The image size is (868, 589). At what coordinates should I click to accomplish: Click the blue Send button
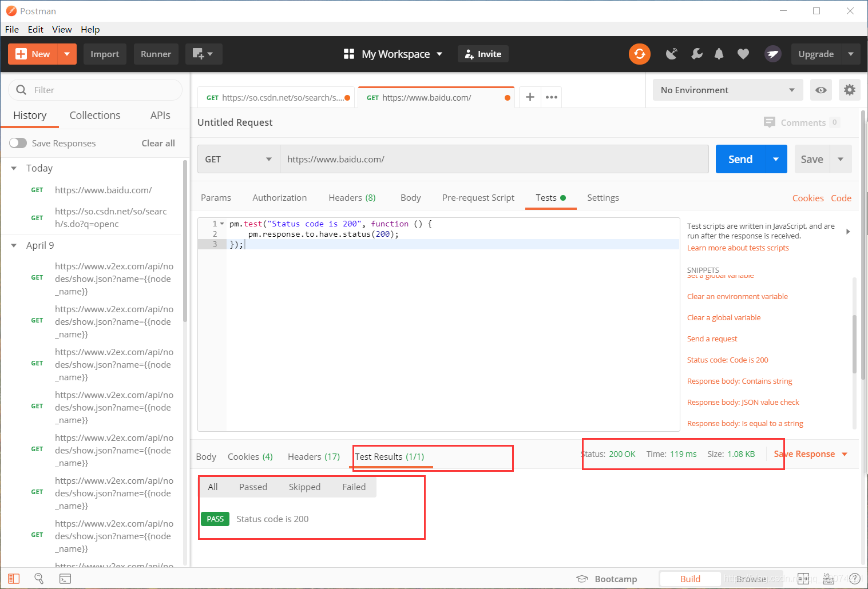(x=740, y=159)
